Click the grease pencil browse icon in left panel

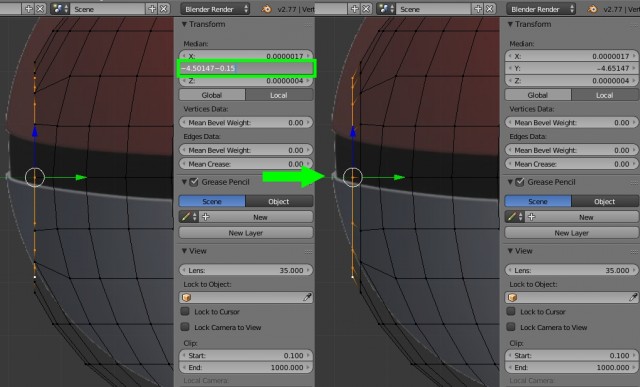coord(189,217)
